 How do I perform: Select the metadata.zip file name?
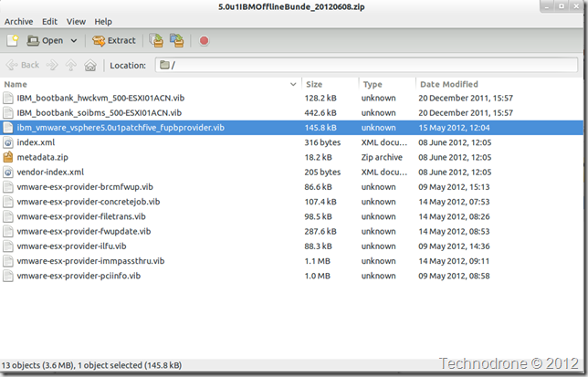pos(42,157)
